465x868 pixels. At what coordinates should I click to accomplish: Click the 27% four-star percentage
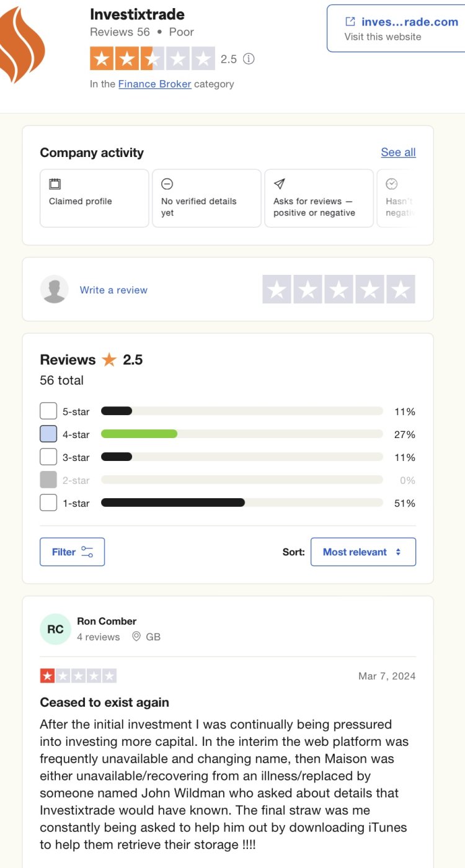[x=405, y=434]
